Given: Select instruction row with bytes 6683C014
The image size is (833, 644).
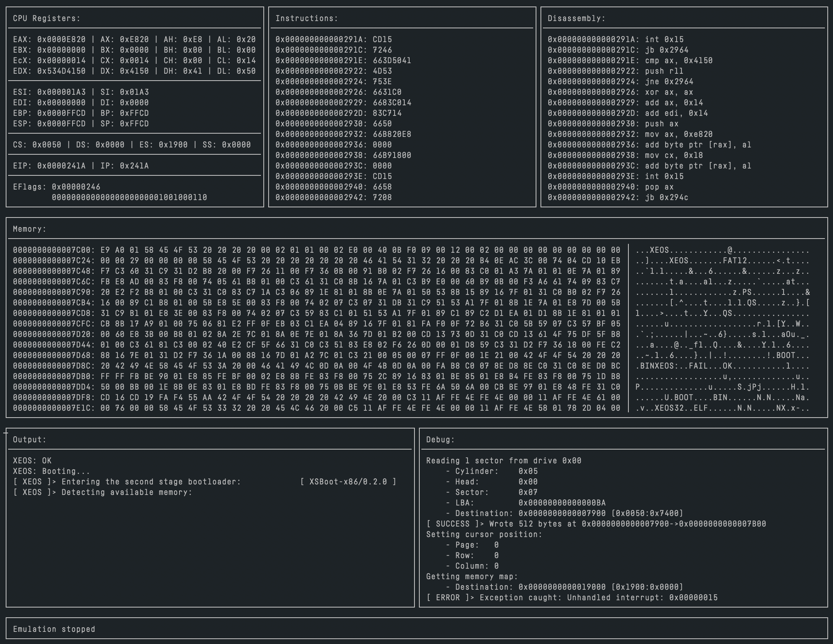Looking at the screenshot, I should 344,103.
